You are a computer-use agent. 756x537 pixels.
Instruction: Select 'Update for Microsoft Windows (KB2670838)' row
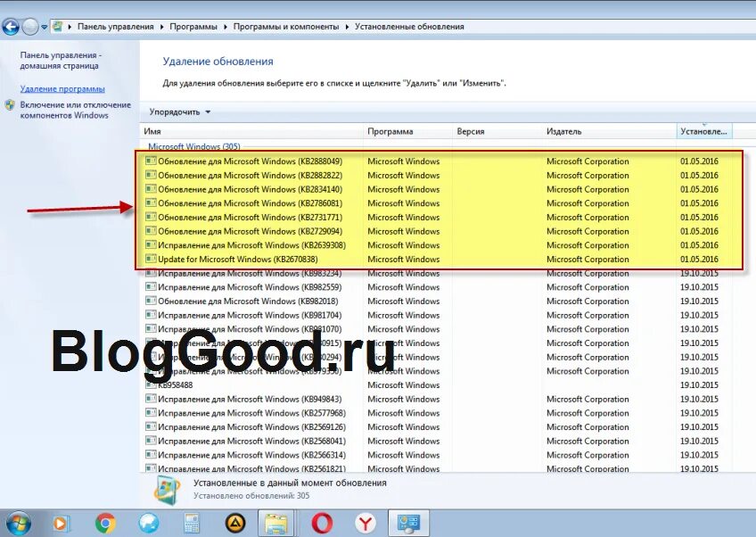(x=438, y=259)
